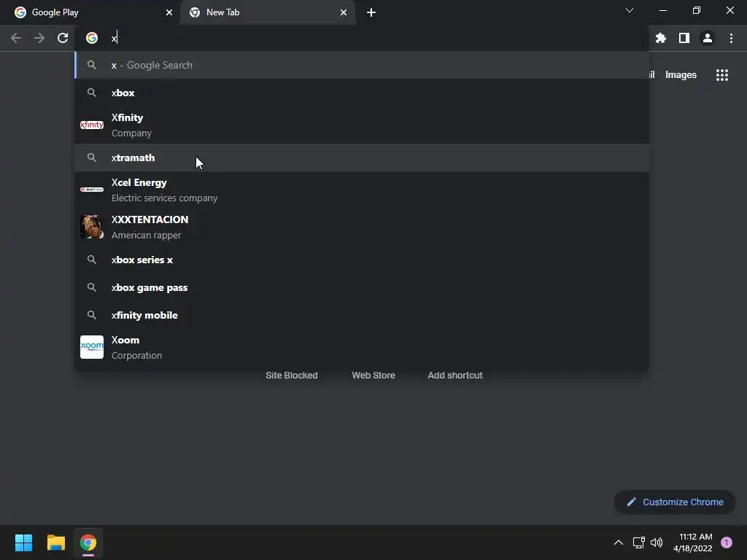The image size is (747, 560).
Task: Expand the tab search chevron
Action: tap(630, 10)
